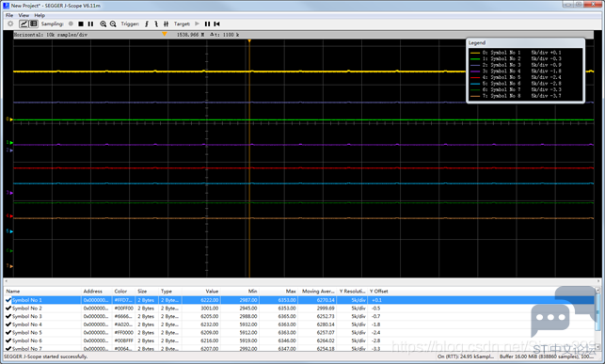Uncheck Symbol No 7 visibility checkbox

(x=8, y=349)
